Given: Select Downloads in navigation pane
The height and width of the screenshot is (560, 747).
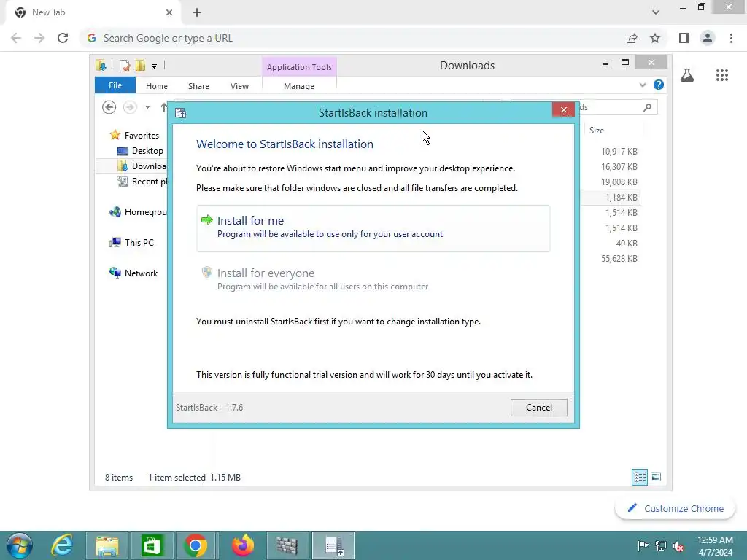Looking at the screenshot, I should click(x=142, y=166).
